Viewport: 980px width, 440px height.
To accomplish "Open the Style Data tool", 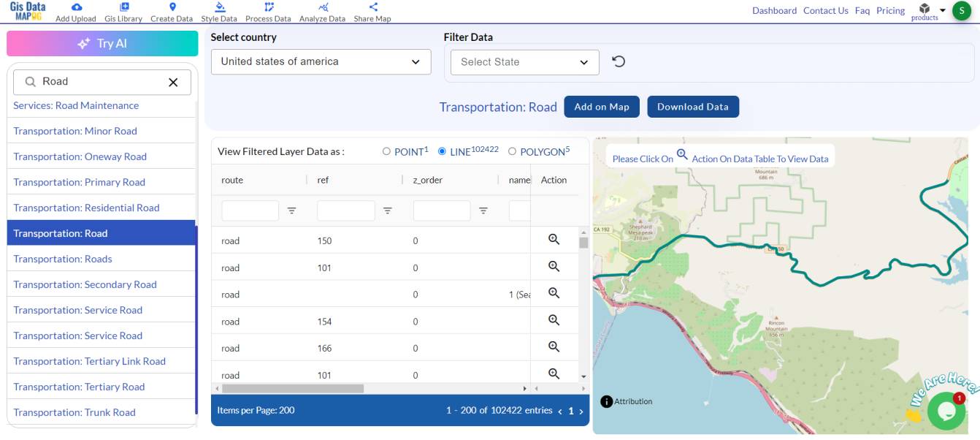I will [x=219, y=11].
